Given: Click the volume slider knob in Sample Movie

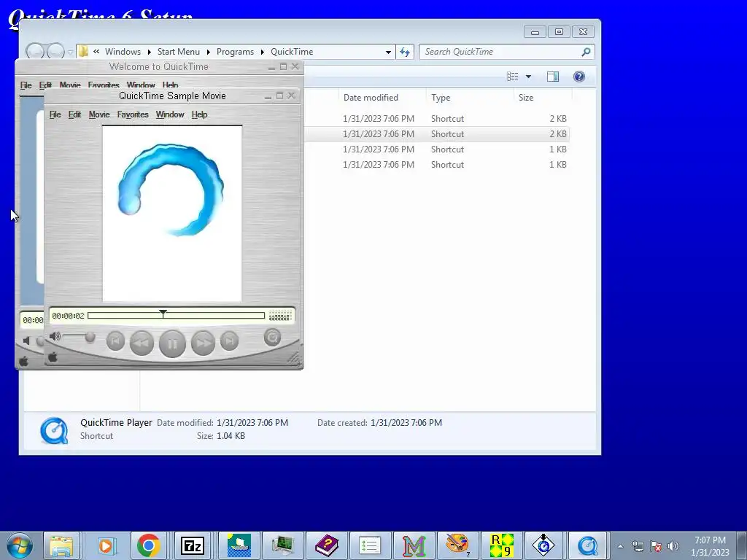Looking at the screenshot, I should point(90,338).
